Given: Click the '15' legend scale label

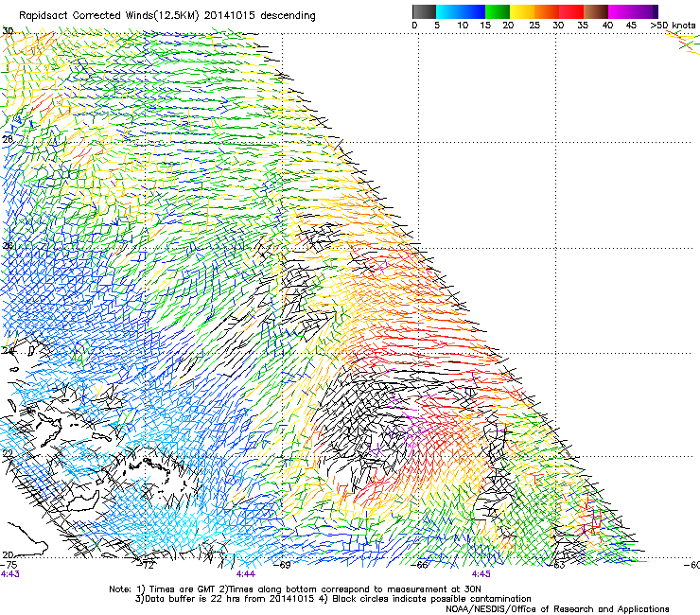Looking at the screenshot, I should point(485,26).
